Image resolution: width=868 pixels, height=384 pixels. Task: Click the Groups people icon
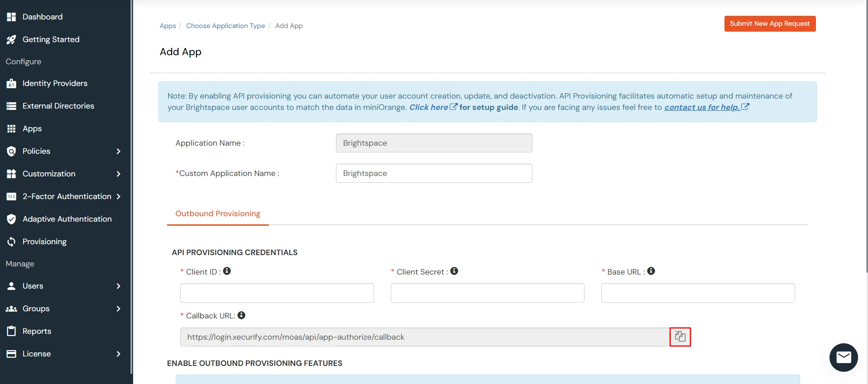[11, 308]
